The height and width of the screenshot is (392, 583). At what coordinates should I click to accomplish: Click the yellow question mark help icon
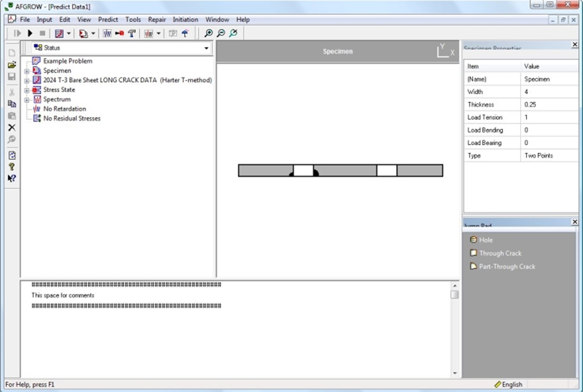click(x=12, y=167)
